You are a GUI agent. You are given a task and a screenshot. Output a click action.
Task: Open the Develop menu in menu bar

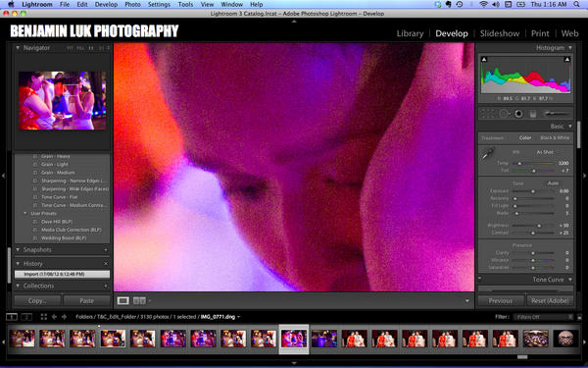tap(106, 5)
